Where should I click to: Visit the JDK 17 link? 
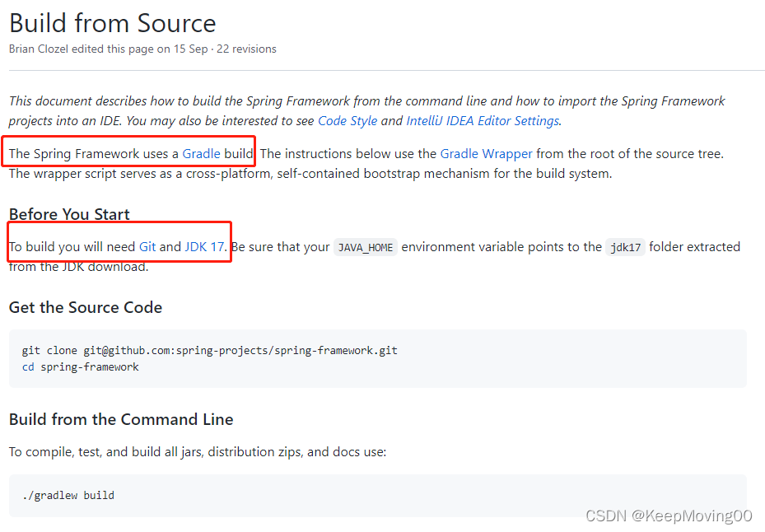[204, 246]
